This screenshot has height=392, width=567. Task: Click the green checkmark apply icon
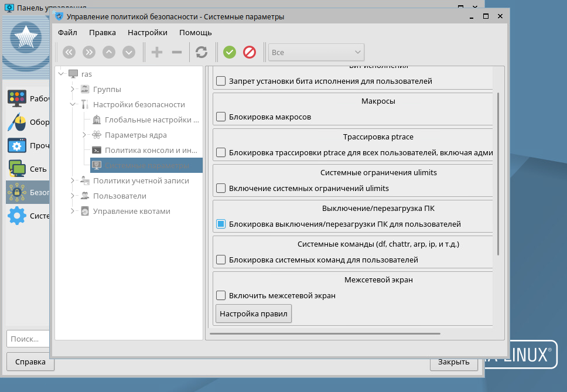[x=230, y=52]
